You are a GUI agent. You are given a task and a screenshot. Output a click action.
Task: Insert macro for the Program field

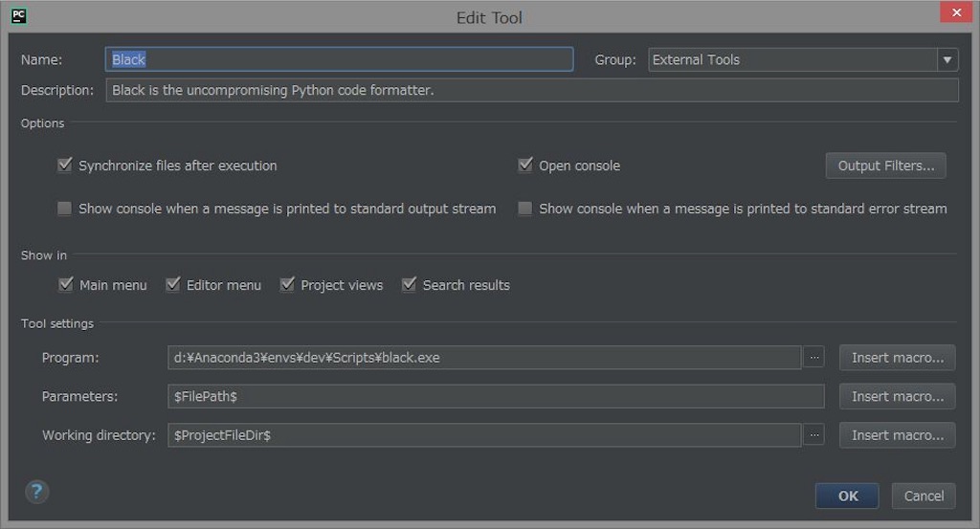(x=898, y=358)
